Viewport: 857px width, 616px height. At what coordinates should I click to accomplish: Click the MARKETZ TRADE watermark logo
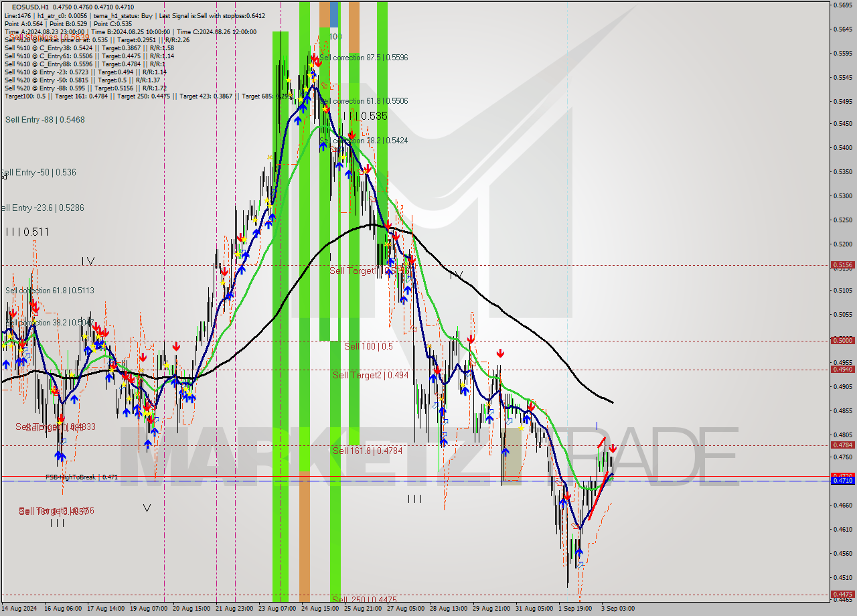[x=422, y=455]
